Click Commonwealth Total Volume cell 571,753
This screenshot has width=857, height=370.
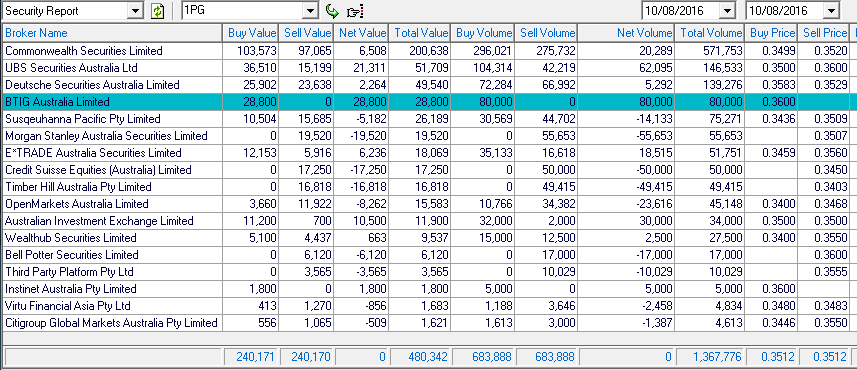pyautogui.click(x=710, y=51)
